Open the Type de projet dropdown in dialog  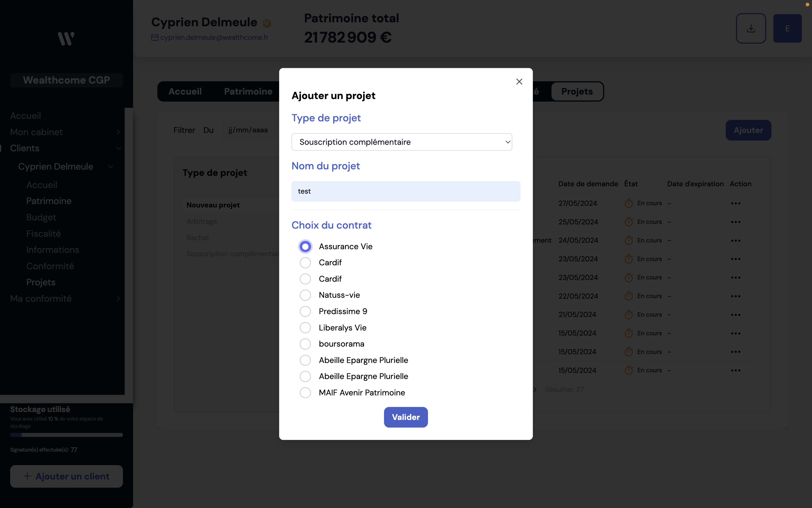click(402, 142)
